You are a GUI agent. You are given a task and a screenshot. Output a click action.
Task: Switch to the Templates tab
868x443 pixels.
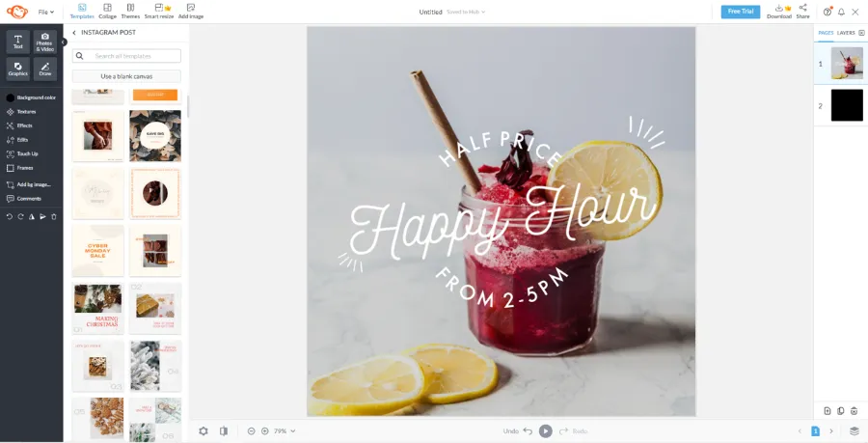click(x=82, y=11)
